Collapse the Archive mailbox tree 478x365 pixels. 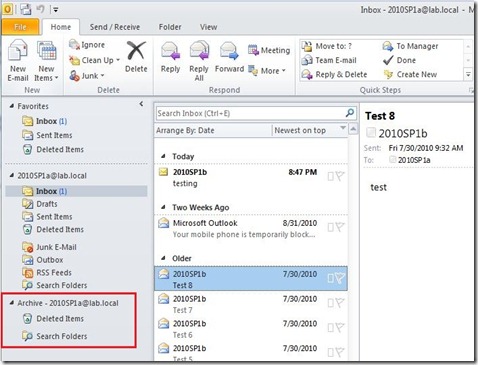pos(12,303)
